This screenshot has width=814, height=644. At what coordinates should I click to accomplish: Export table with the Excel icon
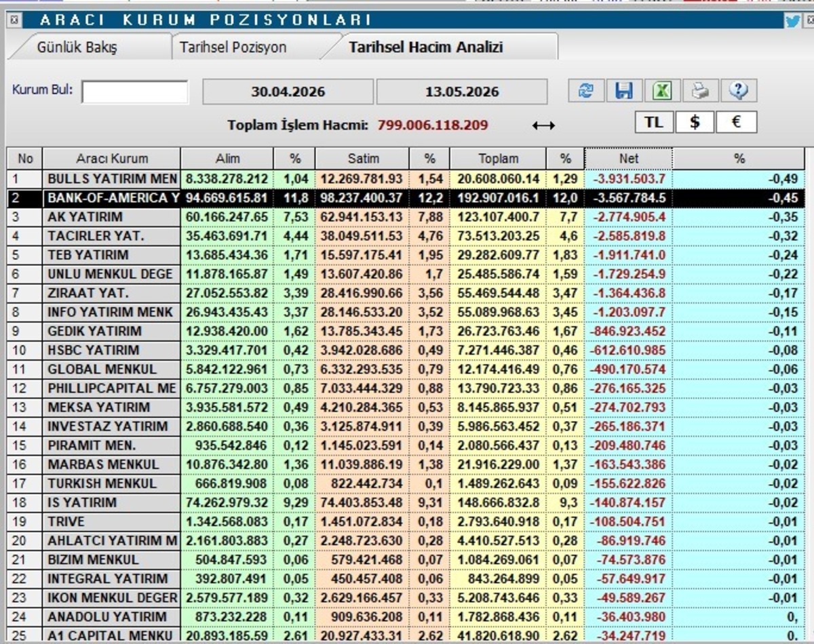point(662,91)
